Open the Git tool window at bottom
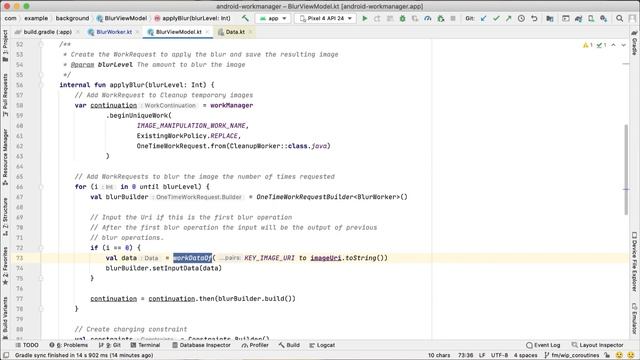The image size is (640, 360). coord(109,345)
